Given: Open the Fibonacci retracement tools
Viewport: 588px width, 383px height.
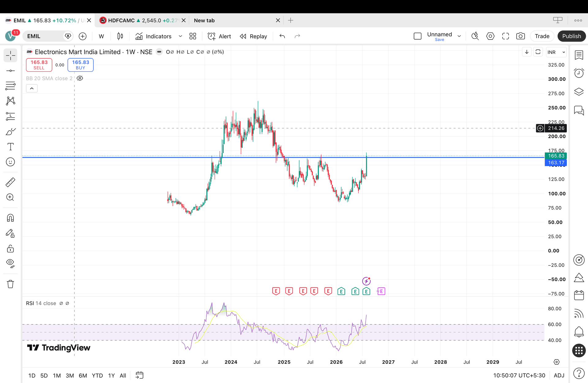Looking at the screenshot, I should tap(10, 86).
